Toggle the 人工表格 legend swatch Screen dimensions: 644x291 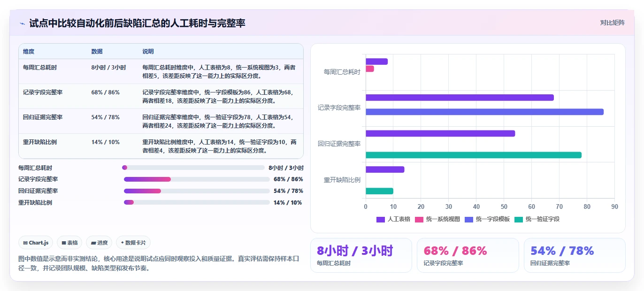(x=381, y=219)
